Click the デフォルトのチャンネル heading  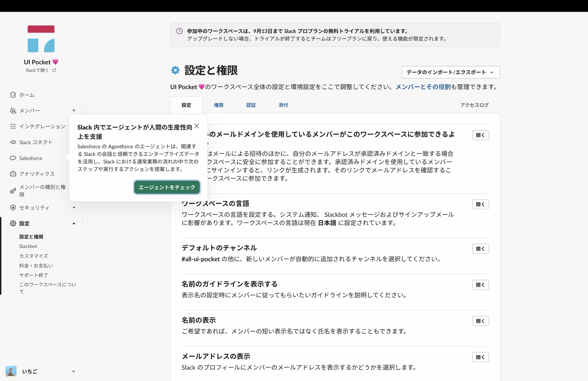[x=219, y=248]
